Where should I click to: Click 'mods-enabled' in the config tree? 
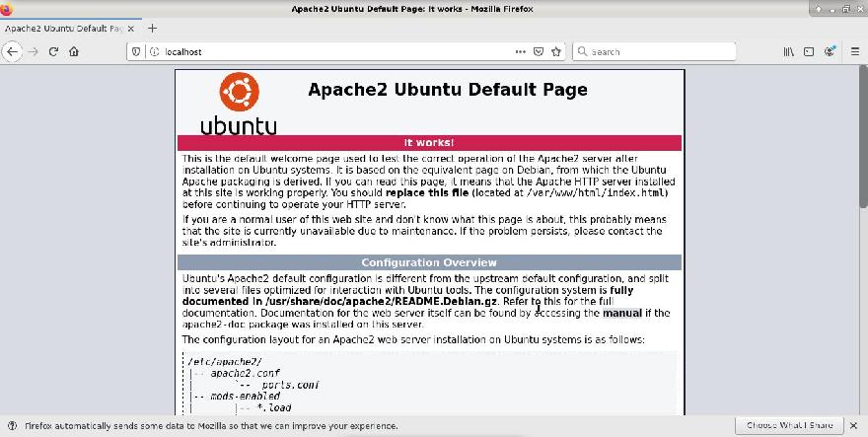[246, 397]
